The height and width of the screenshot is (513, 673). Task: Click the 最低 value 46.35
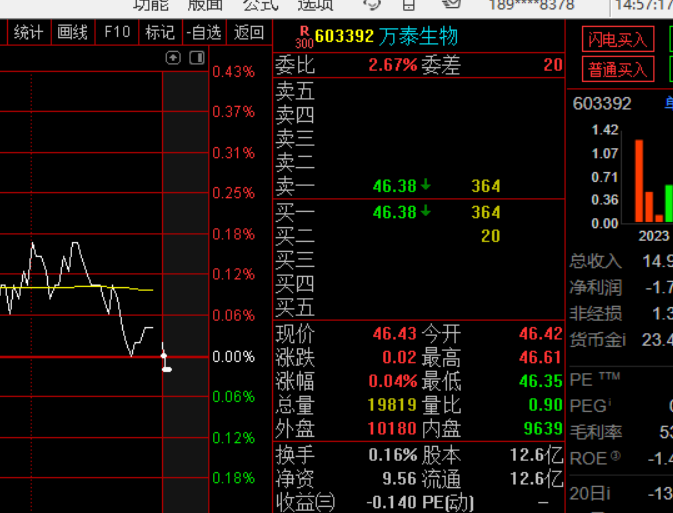[541, 381]
